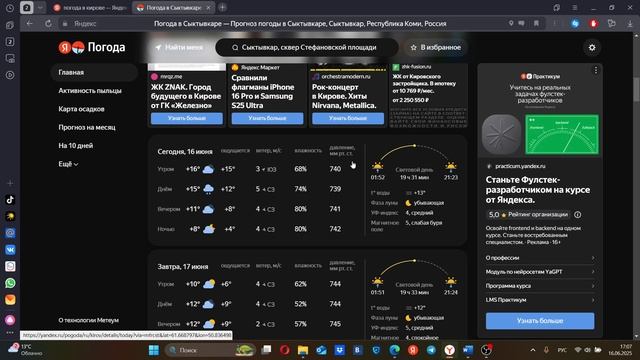Click the open-tabs counter icon in sidebar
640x360 pixels.
coord(10,42)
